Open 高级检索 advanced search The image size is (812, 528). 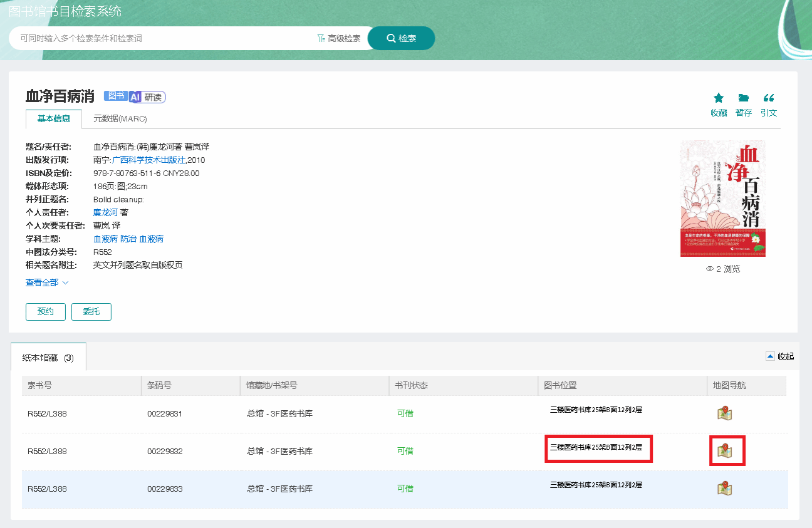click(339, 38)
